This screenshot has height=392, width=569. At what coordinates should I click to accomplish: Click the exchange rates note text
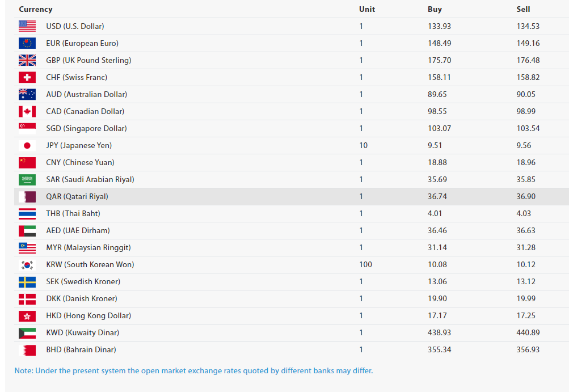pyautogui.click(x=193, y=370)
